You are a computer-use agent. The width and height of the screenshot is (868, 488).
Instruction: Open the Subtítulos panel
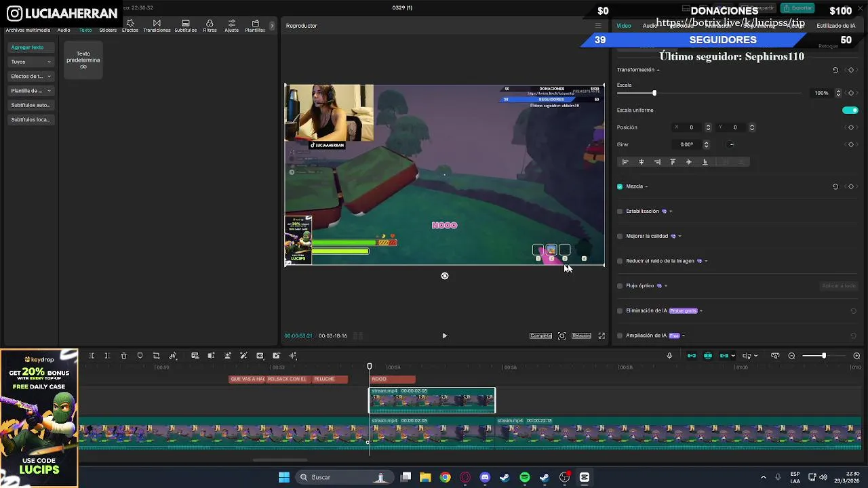pos(185,26)
